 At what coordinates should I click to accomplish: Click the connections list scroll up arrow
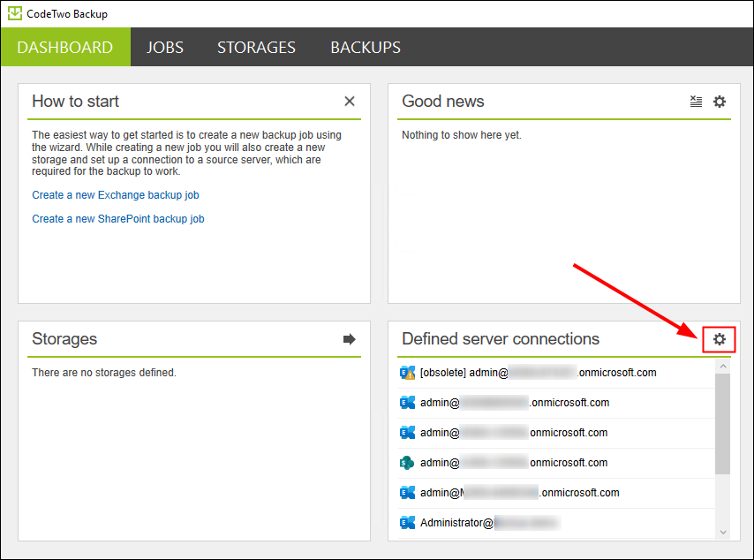pyautogui.click(x=723, y=367)
